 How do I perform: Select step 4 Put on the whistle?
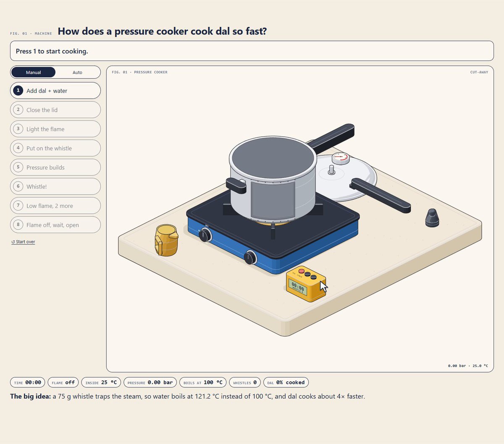[55, 148]
